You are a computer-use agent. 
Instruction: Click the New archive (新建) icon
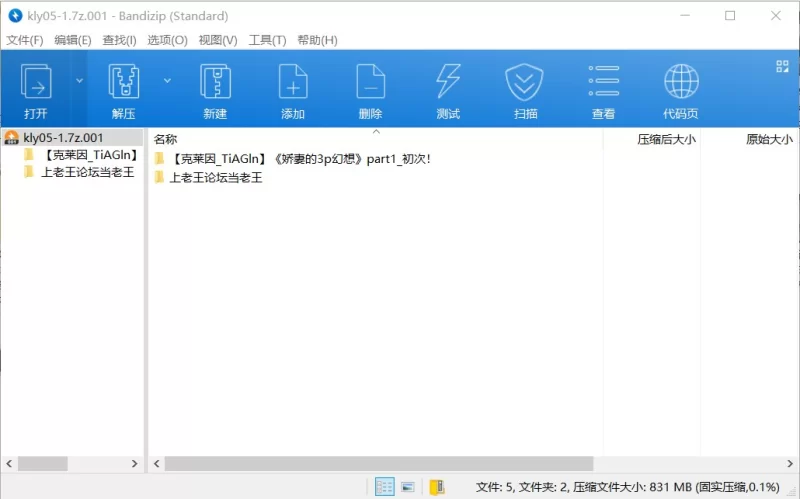click(215, 82)
